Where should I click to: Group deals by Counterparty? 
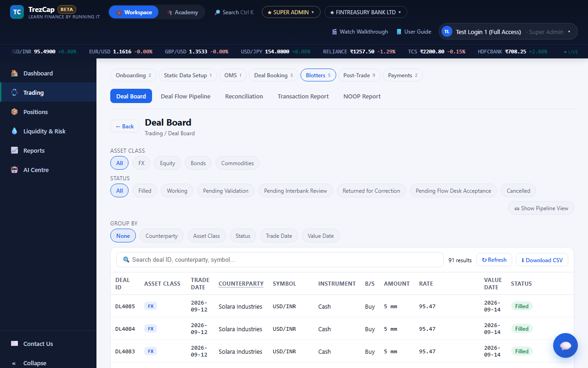[x=162, y=236]
